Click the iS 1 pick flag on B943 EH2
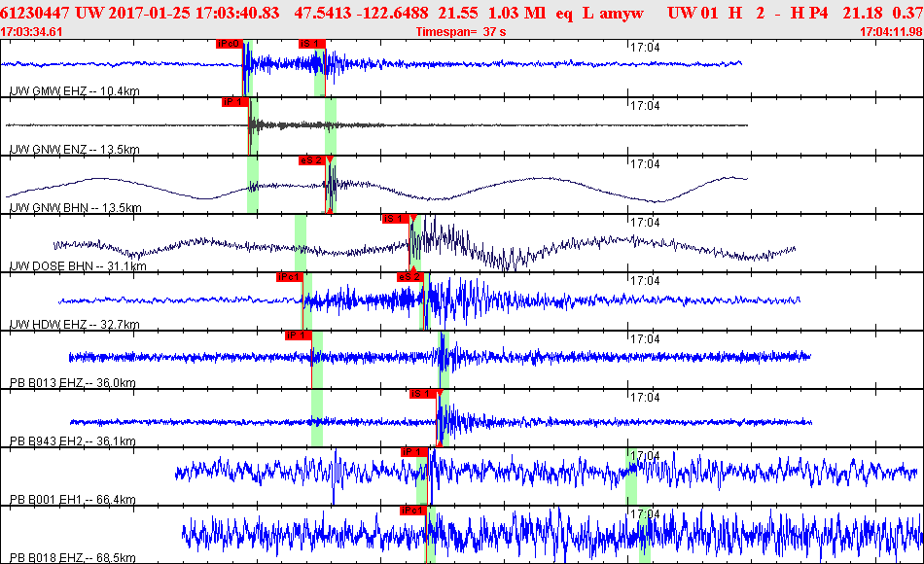 point(423,394)
